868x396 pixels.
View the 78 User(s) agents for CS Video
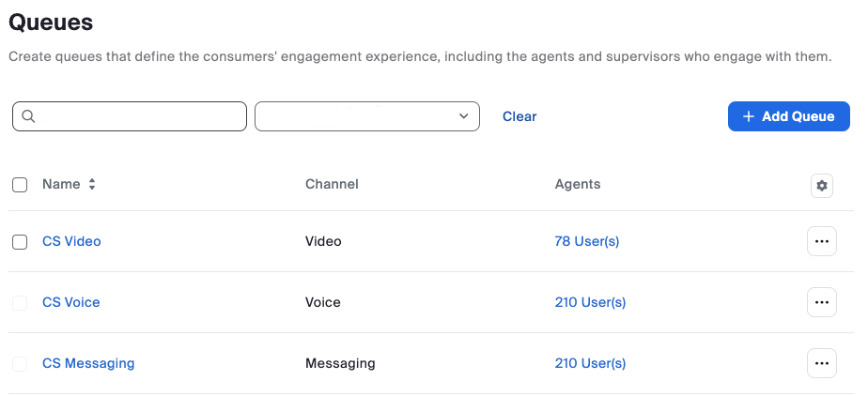click(587, 241)
